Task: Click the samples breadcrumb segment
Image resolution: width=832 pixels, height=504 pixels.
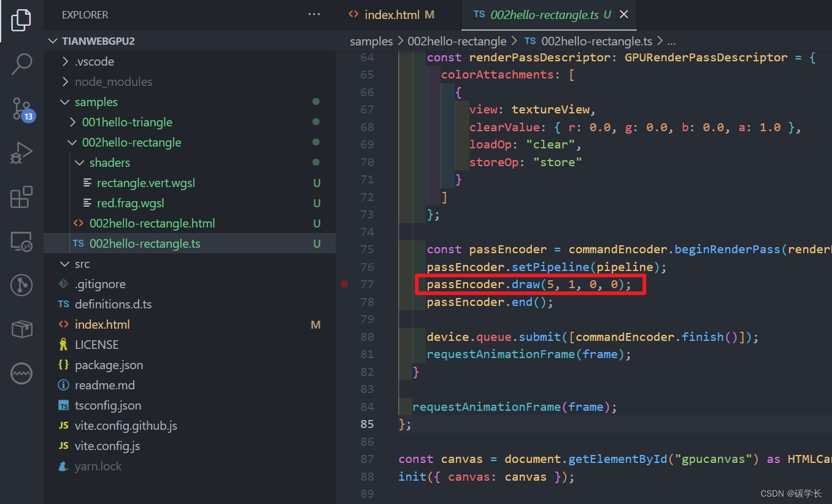Action: [371, 41]
